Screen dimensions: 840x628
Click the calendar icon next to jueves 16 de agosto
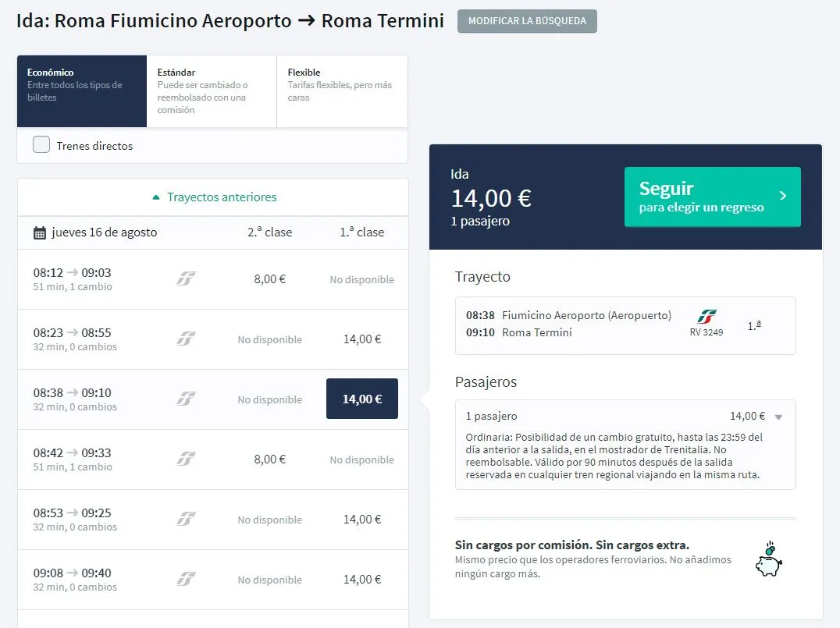tap(40, 232)
